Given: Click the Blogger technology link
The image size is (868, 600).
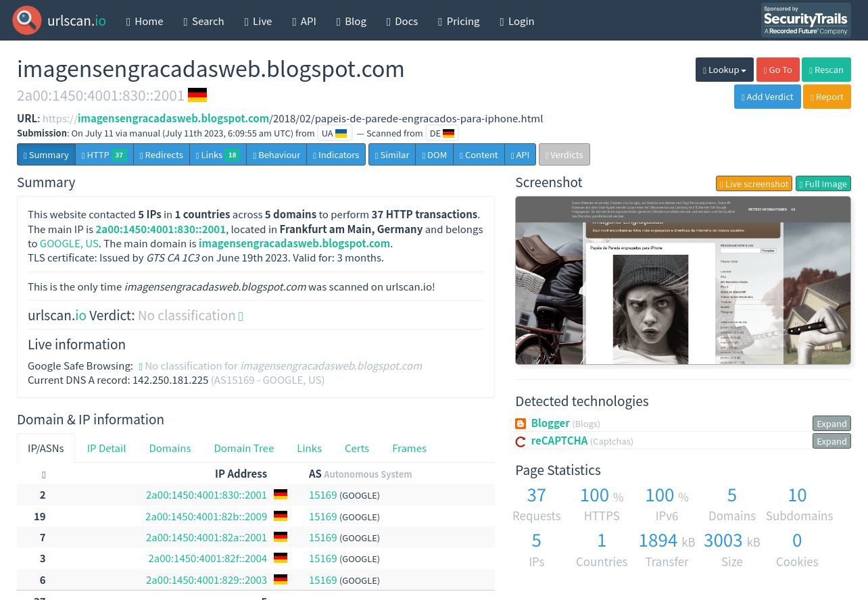Looking at the screenshot, I should pos(550,423).
